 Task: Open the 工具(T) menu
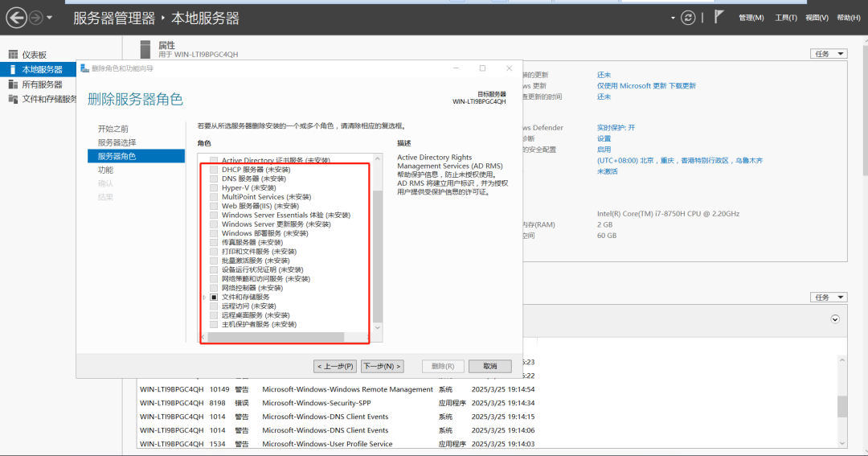click(786, 18)
